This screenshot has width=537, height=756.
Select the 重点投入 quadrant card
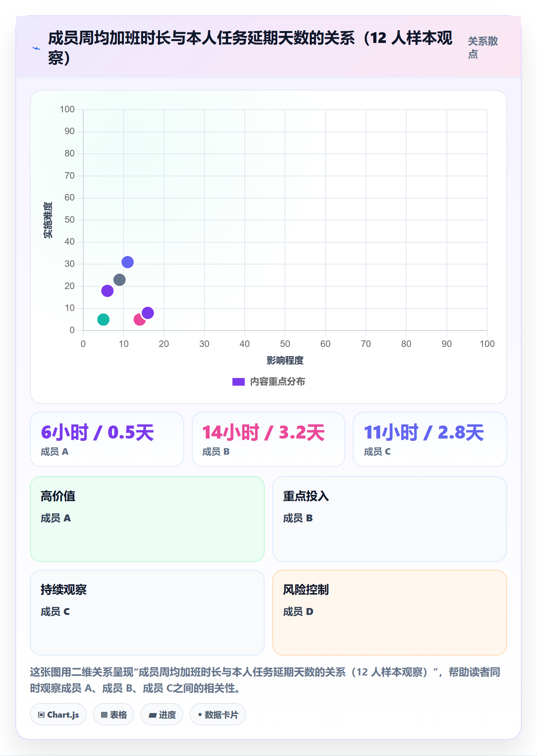pyautogui.click(x=390, y=519)
